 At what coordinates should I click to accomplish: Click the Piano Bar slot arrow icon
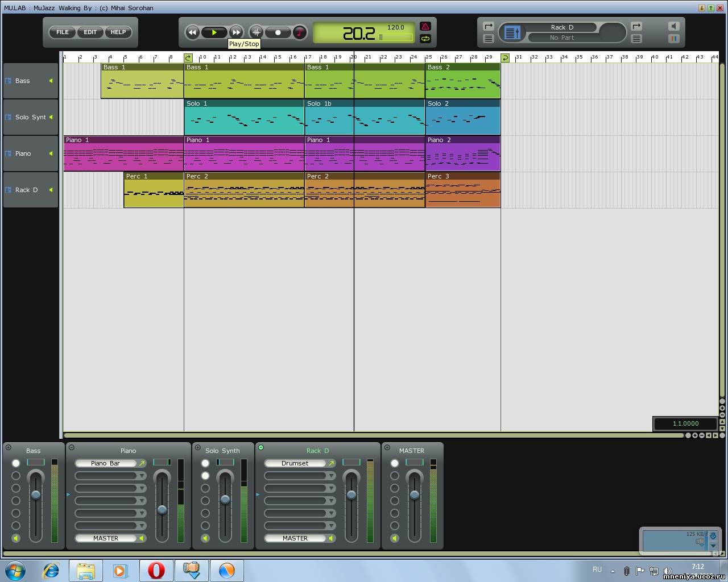(142, 463)
